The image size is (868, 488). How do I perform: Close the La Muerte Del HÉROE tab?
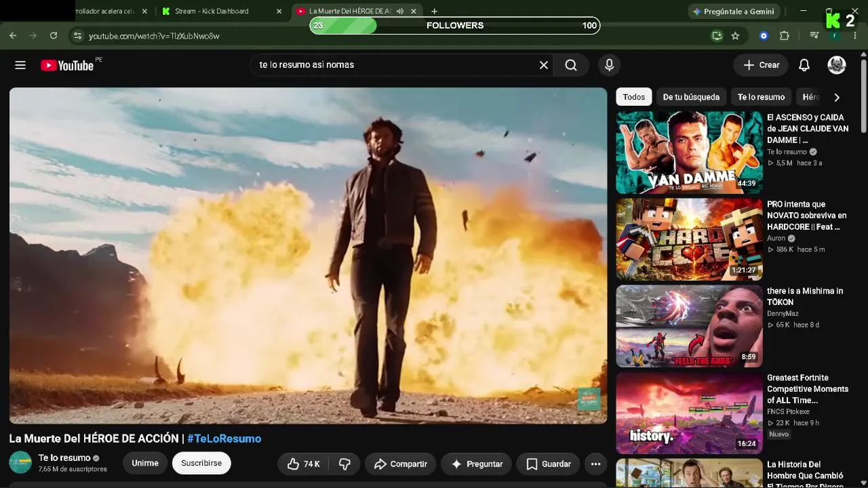pyautogui.click(x=414, y=12)
